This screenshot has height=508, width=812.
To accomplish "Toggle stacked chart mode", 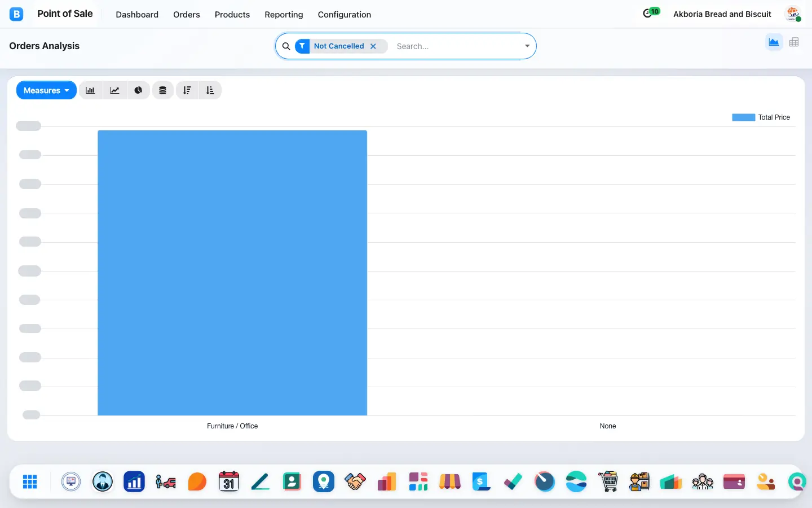I will click(x=162, y=90).
